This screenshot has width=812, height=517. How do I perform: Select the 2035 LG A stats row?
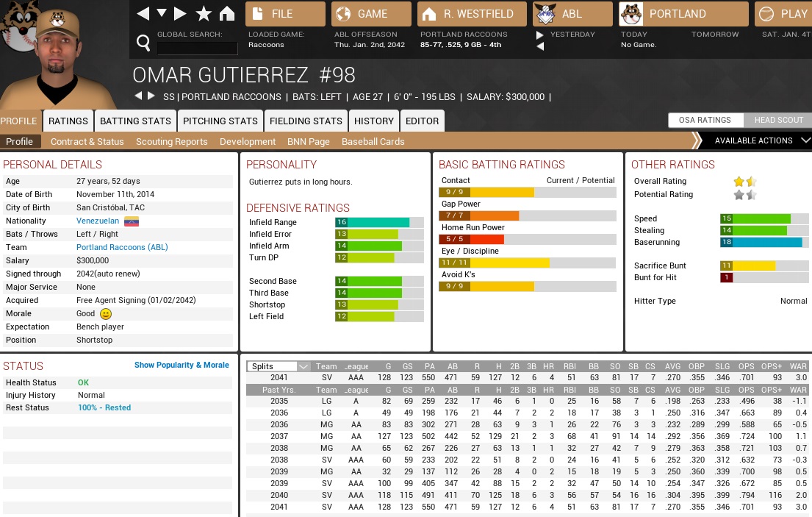[527, 401]
